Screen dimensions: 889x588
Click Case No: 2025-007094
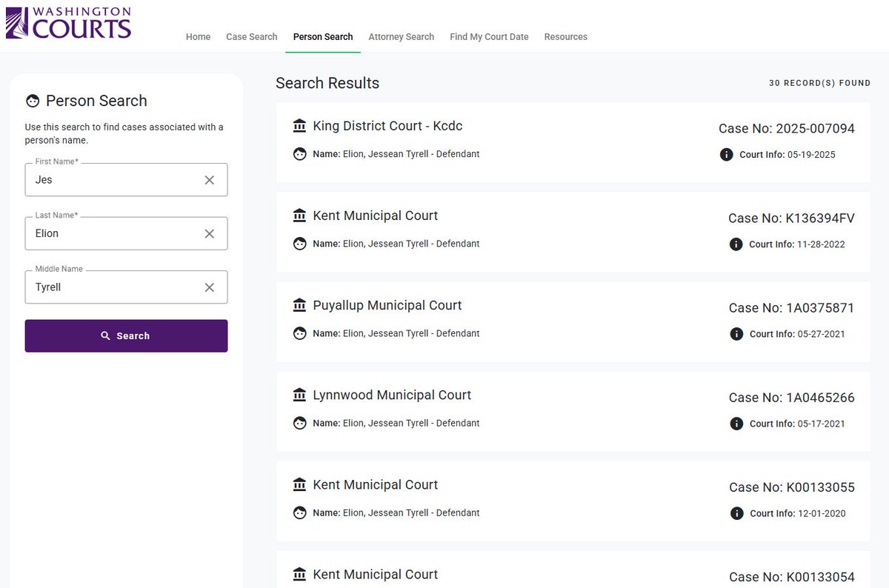point(787,129)
